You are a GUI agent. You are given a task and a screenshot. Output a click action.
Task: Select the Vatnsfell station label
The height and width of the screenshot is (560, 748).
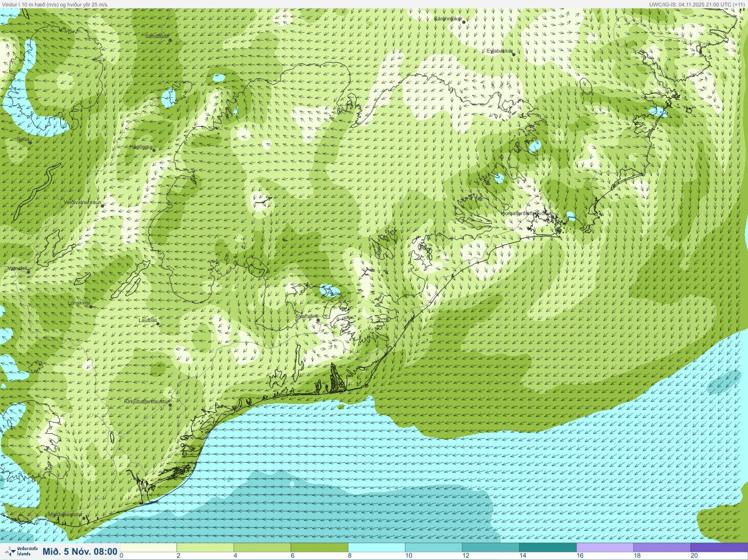(x=18, y=268)
